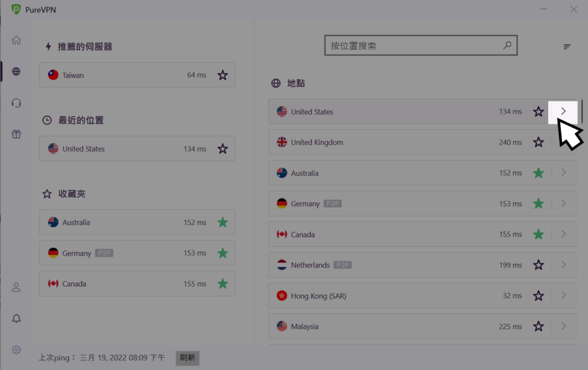Unfavorite Australia in the favorites list
This screenshot has width=588, height=370.
223,222
